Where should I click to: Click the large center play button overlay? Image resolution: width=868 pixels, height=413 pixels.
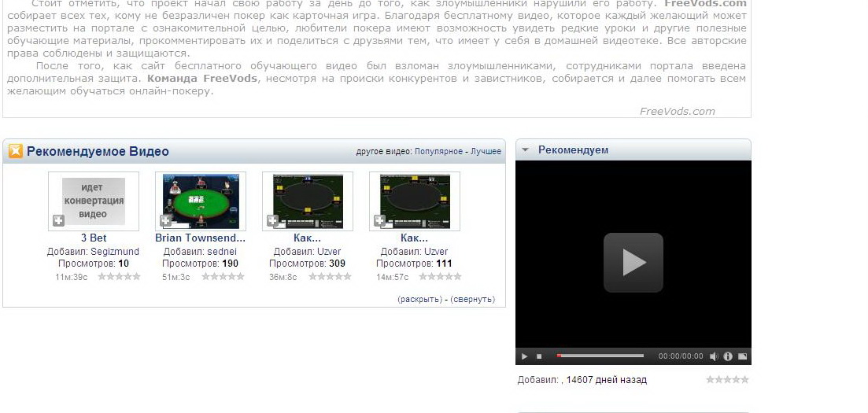pyautogui.click(x=633, y=263)
